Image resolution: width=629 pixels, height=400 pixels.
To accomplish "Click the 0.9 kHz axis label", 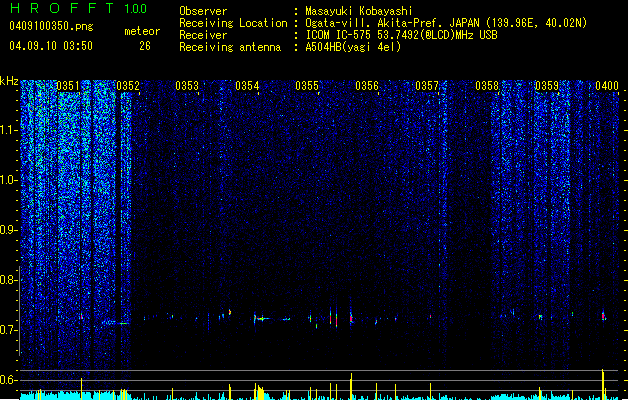I will pyautogui.click(x=8, y=230).
